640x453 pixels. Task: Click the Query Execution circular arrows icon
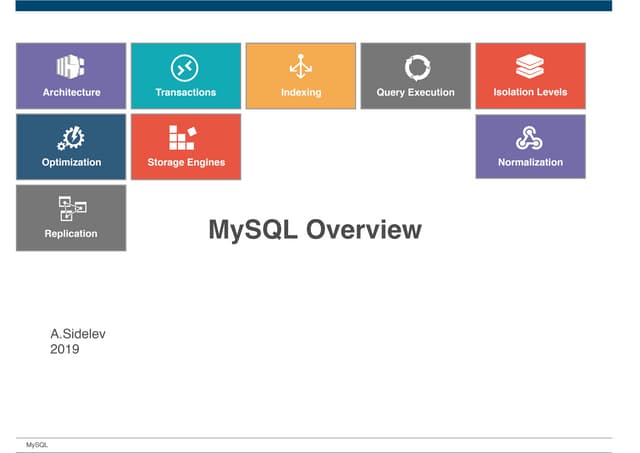[415, 67]
